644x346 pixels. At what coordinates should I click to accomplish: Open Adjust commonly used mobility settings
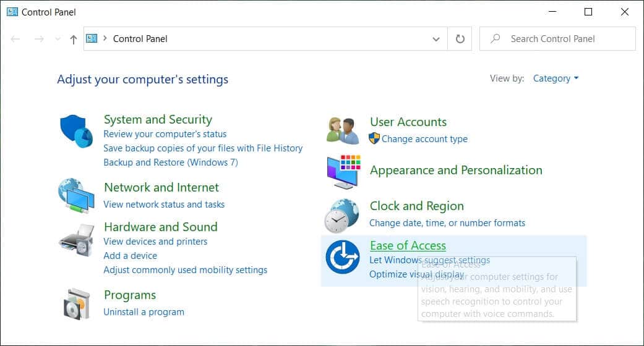(185, 269)
